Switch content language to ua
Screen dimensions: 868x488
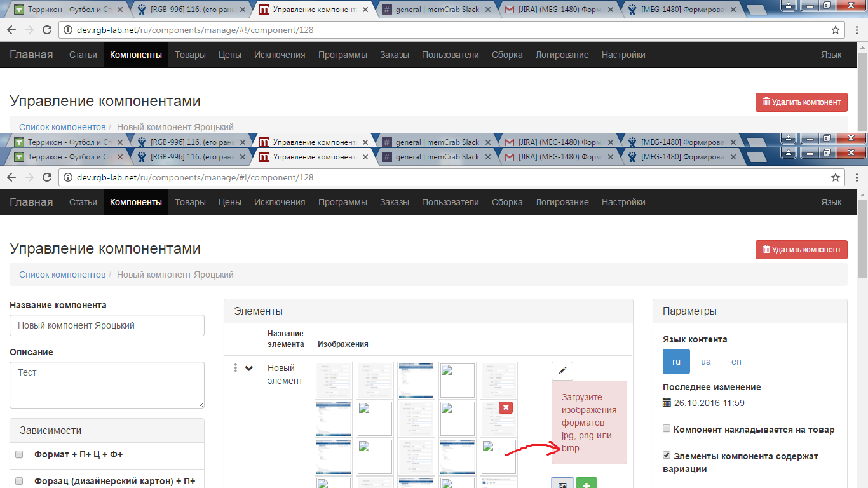705,362
